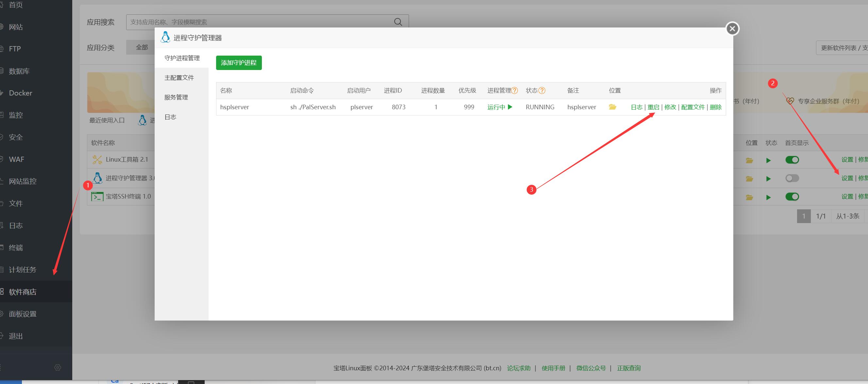
Task: Click the process ID 8073 cell
Action: [399, 107]
